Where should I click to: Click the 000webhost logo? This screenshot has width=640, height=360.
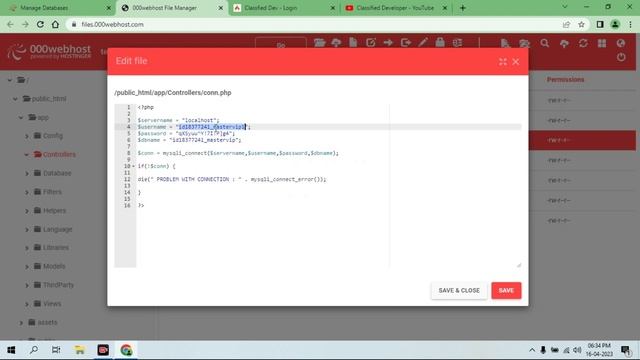49,52
